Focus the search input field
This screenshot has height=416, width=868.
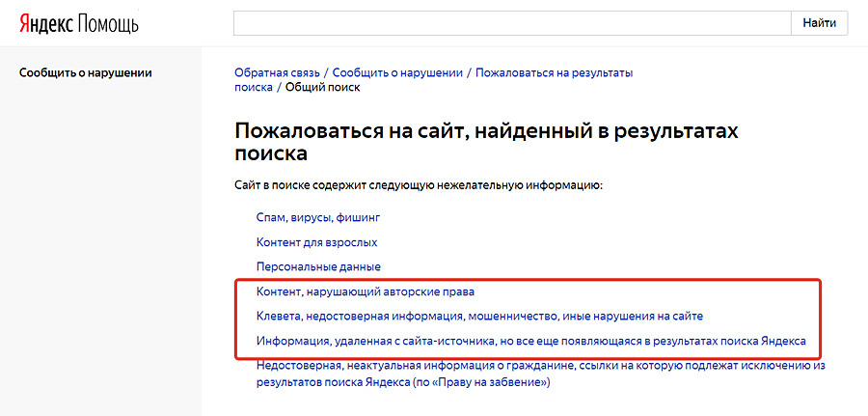point(511,23)
